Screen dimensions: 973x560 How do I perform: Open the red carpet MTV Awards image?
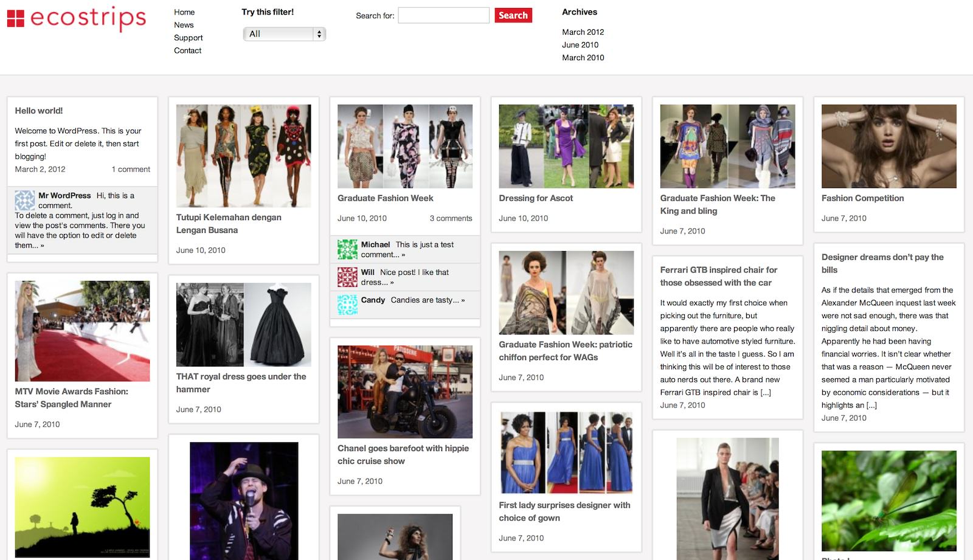(82, 331)
